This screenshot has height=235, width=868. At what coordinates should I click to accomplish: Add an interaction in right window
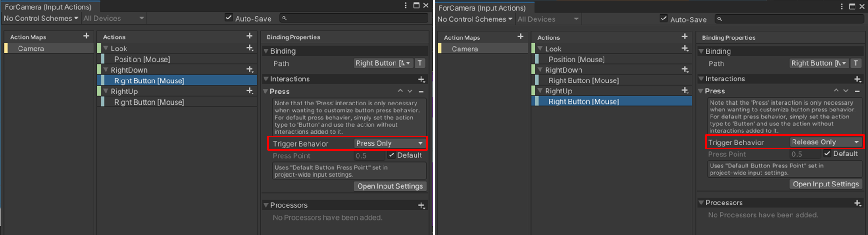click(x=858, y=80)
